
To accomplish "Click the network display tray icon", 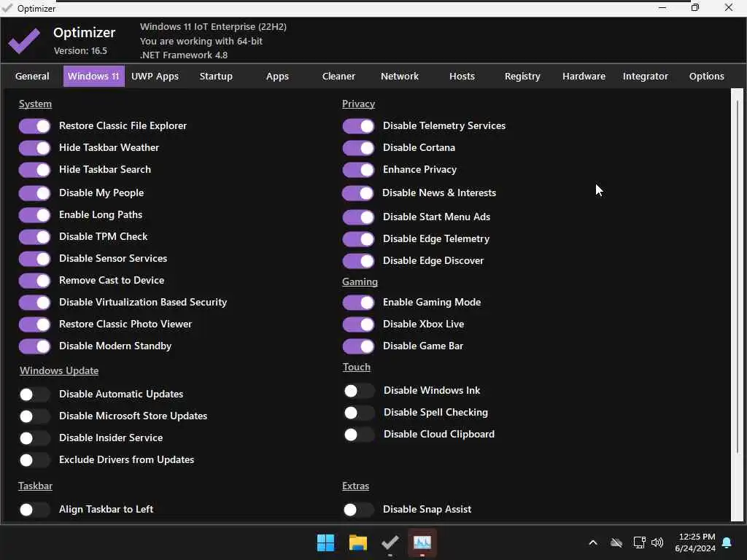I will coord(639,542).
